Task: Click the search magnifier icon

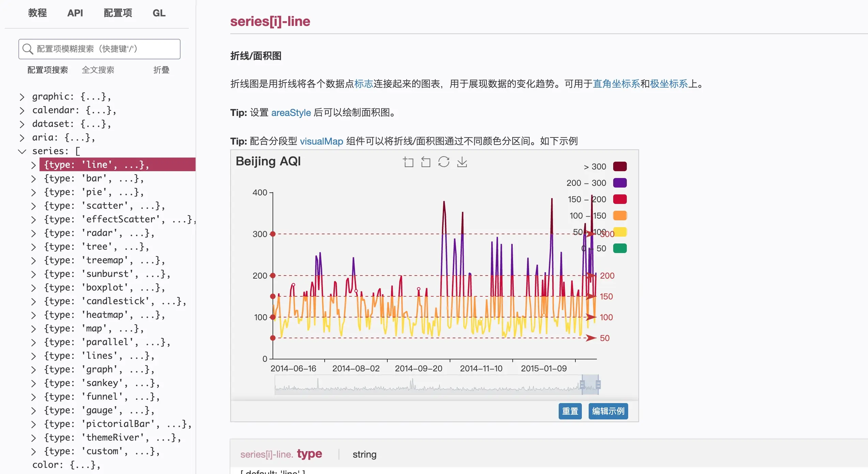Action: click(27, 49)
